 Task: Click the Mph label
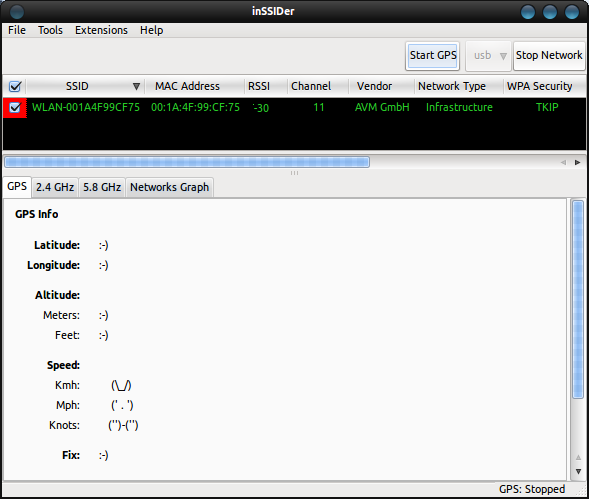point(68,405)
